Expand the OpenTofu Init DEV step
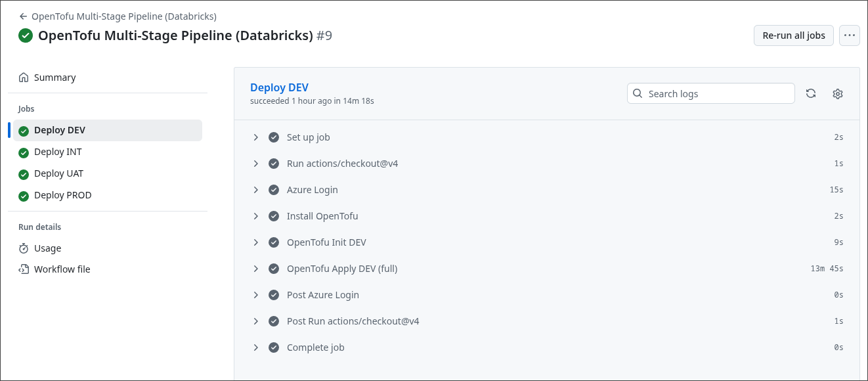The height and width of the screenshot is (381, 868). point(256,242)
